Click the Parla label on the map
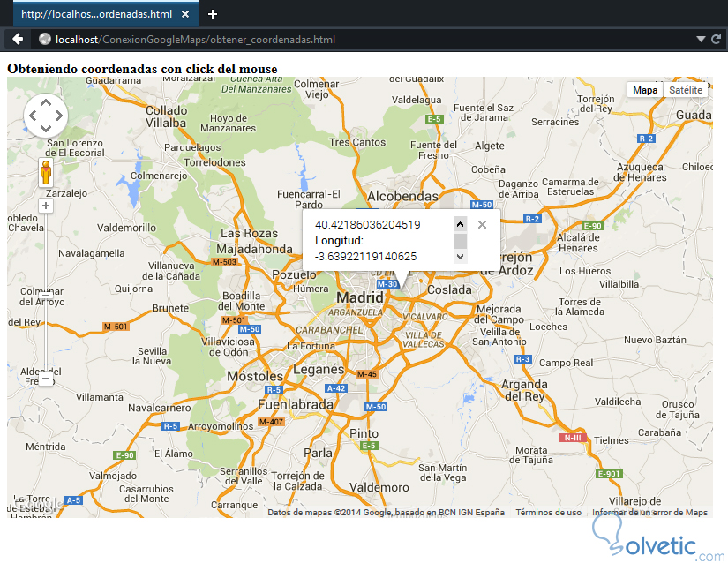 [318, 453]
